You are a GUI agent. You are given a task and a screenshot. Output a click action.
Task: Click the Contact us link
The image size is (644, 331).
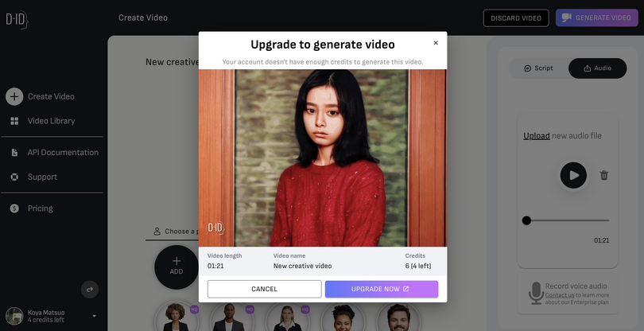[560, 295]
